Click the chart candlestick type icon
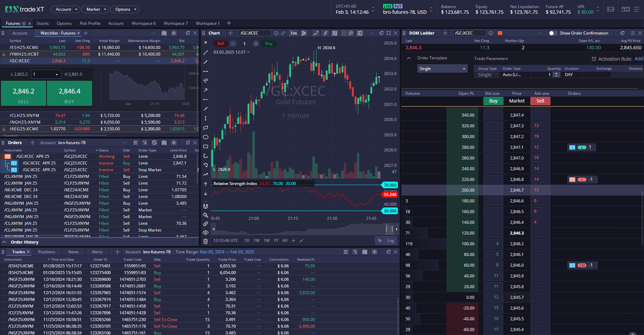Screen dimensions: 644x335 [304, 33]
